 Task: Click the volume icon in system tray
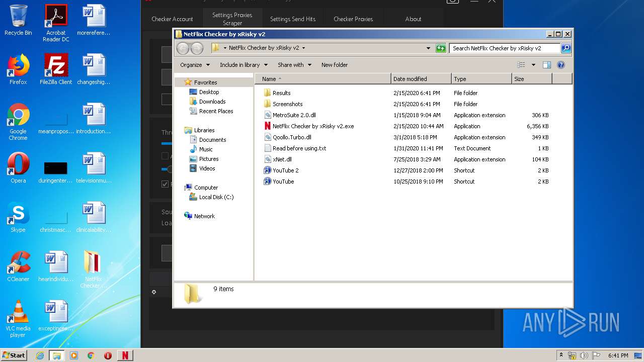(x=584, y=355)
